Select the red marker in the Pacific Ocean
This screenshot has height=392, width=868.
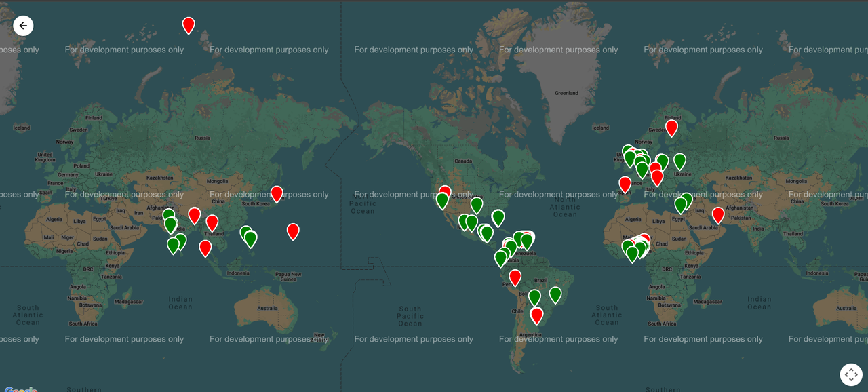pyautogui.click(x=293, y=231)
